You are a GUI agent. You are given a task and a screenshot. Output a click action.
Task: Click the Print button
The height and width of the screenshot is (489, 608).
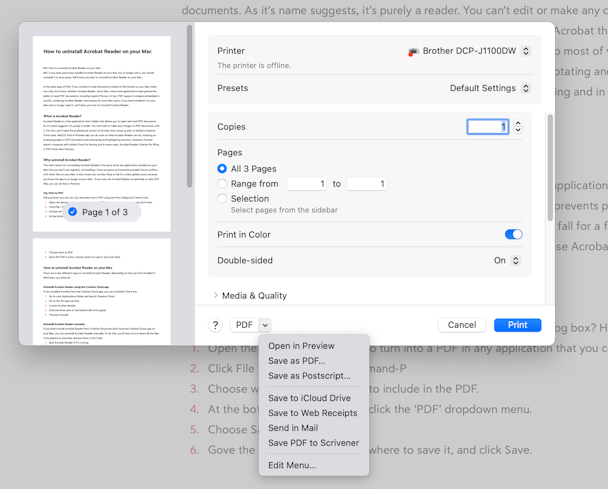click(x=517, y=325)
